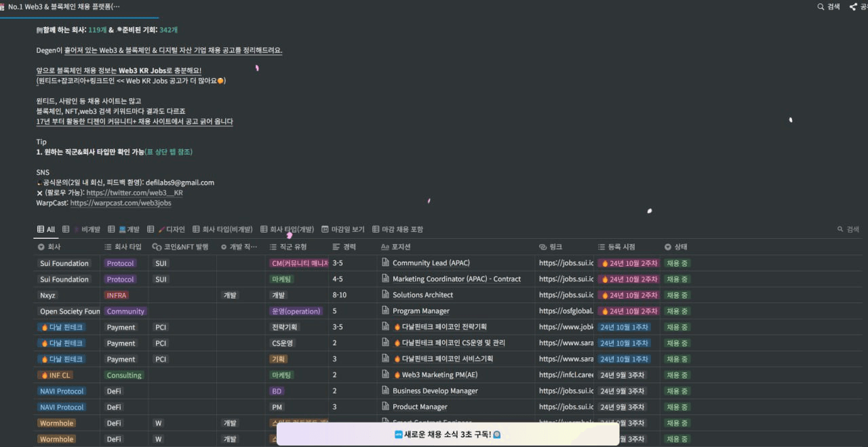Click the 새로운 채용 소식 3초 구독 banner
This screenshot has width=868, height=447.
coord(448,434)
